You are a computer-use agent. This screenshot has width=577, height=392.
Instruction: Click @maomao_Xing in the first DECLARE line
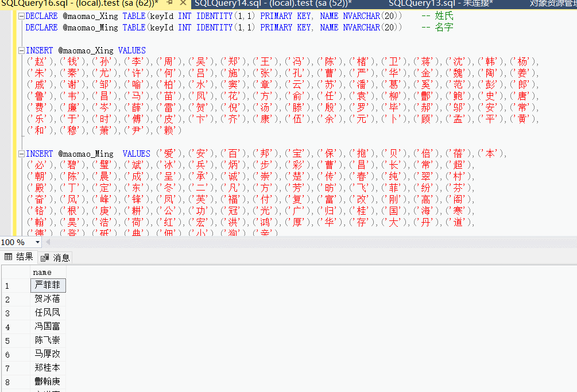[91, 17]
